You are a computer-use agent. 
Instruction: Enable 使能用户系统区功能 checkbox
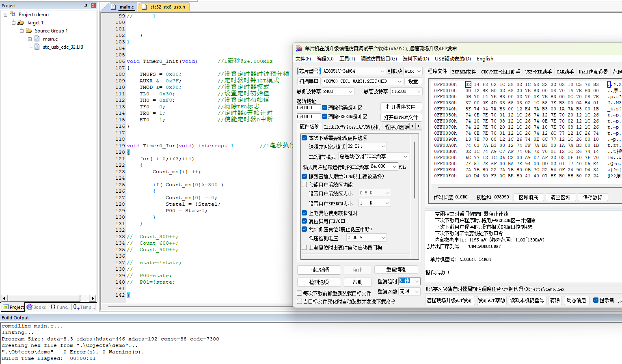coord(304,185)
